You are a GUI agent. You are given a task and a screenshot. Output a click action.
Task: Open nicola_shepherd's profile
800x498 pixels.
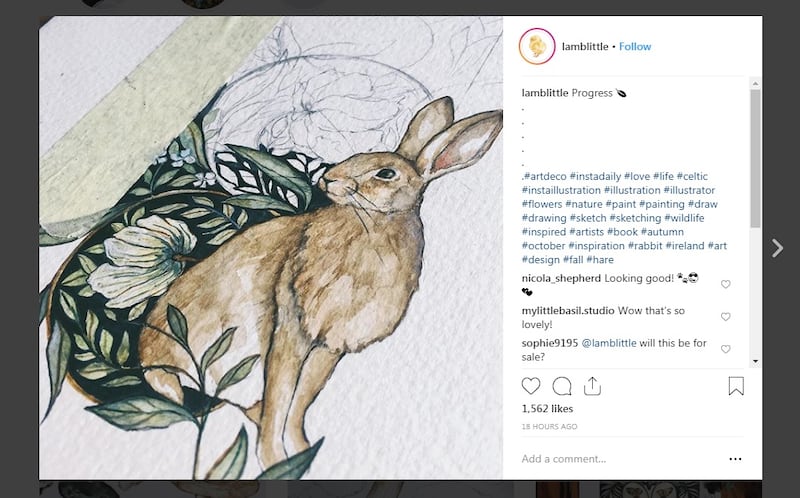pos(561,278)
